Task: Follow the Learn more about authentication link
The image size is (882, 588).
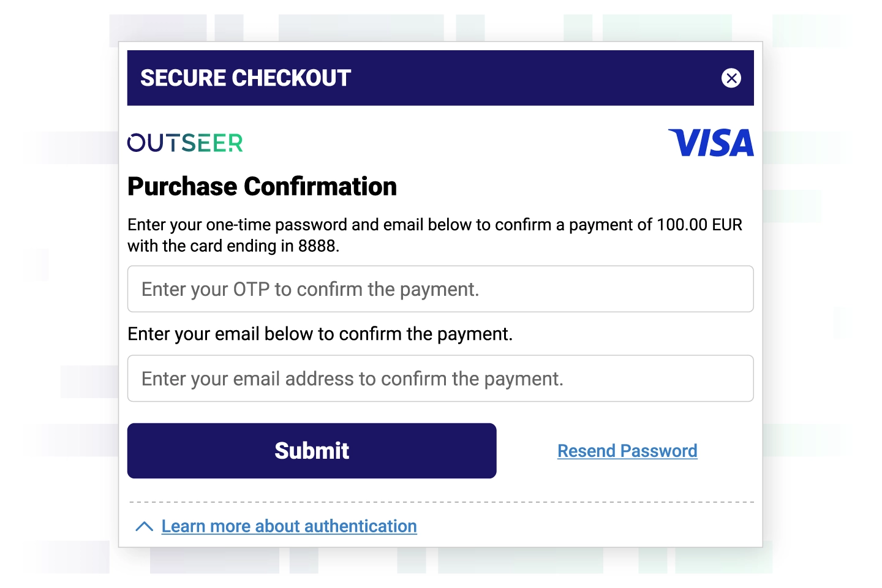Action: [289, 526]
